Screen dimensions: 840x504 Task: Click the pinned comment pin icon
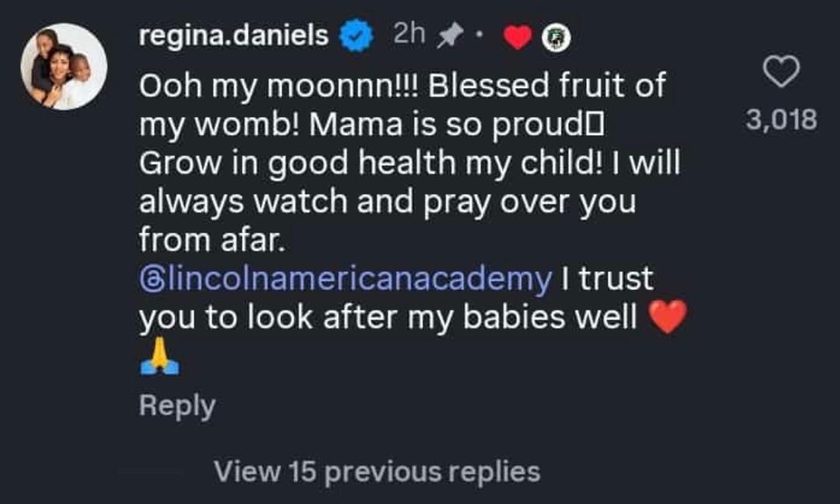pyautogui.click(x=448, y=35)
